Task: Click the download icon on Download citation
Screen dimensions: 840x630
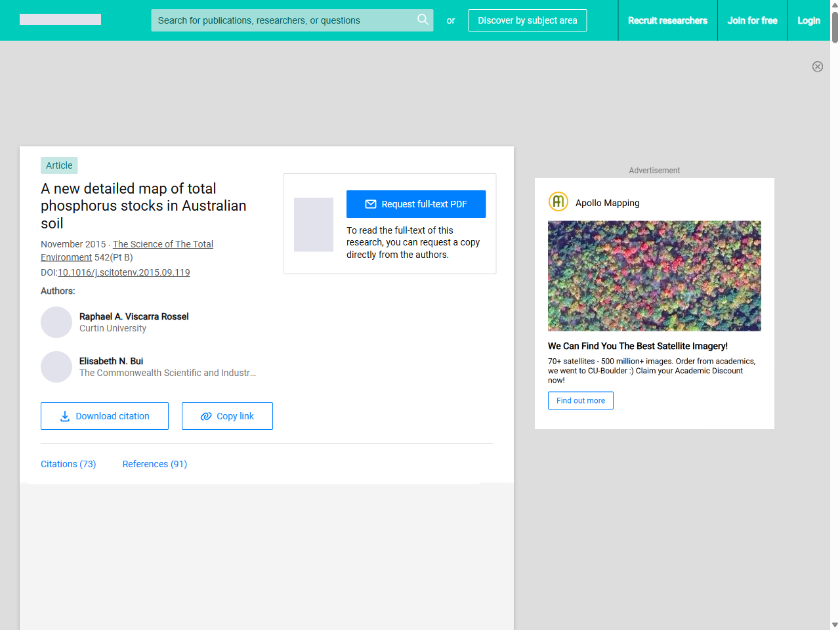Action: click(x=64, y=416)
